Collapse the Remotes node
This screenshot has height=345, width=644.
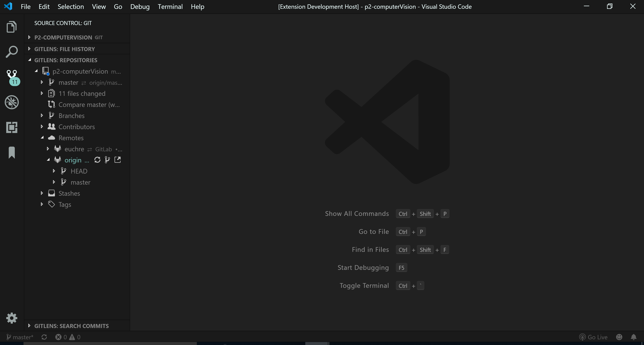(x=42, y=138)
